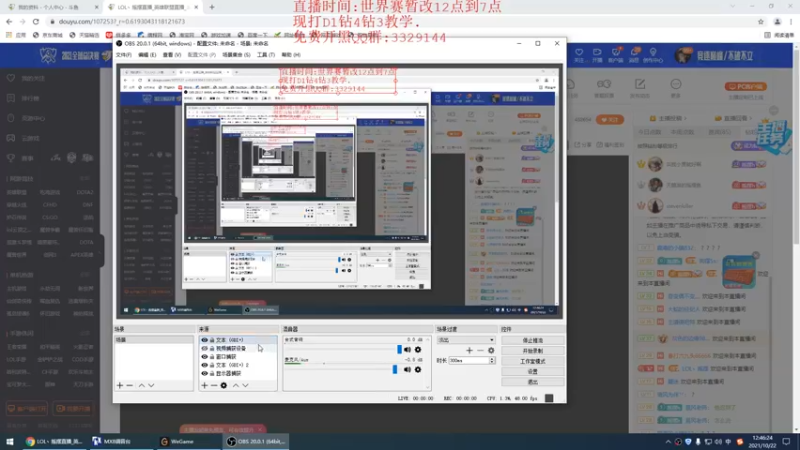Screen dimensions: 800x450
Task: Select 场景 item in scenes list
Action: tap(154, 340)
